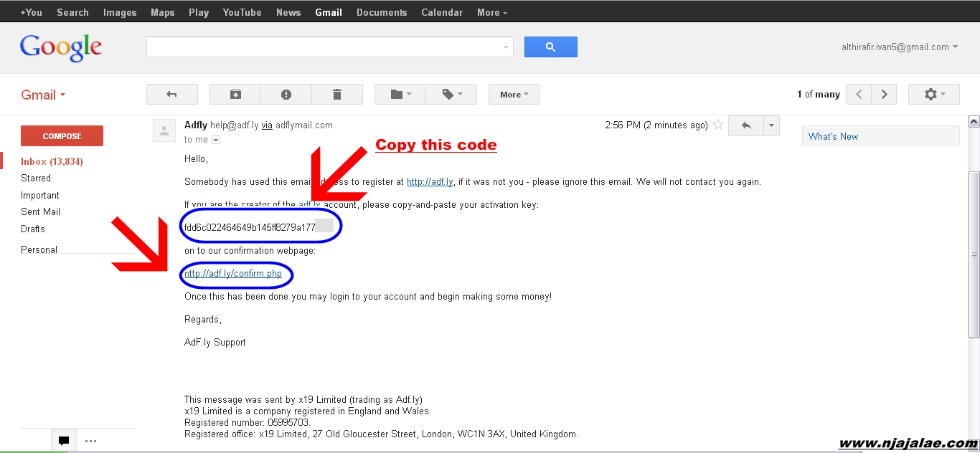Click the http://adf.ly link in the email
The image size is (980, 453).
pyautogui.click(x=430, y=182)
